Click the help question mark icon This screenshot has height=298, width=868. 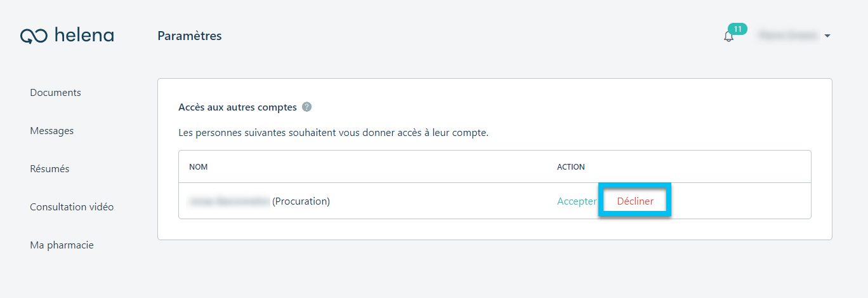coord(307,107)
